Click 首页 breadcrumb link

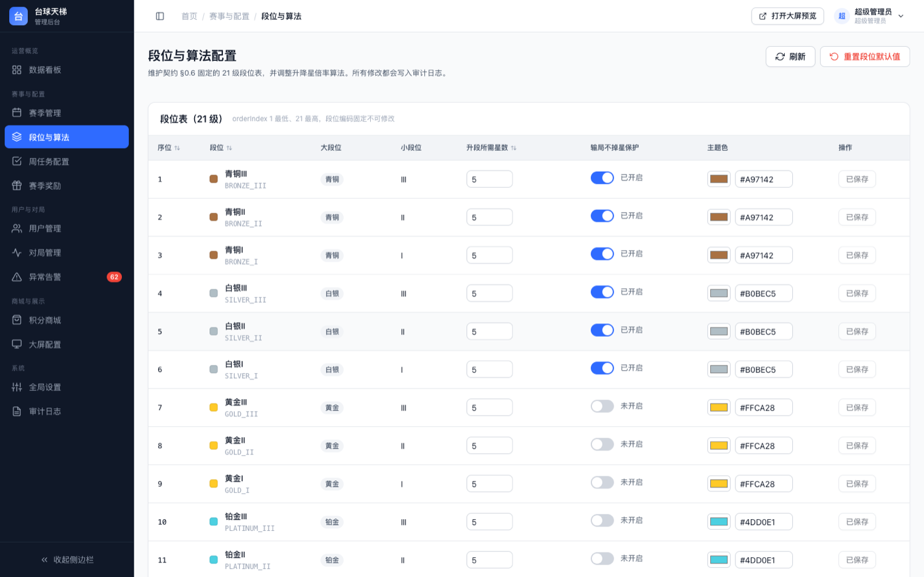189,16
